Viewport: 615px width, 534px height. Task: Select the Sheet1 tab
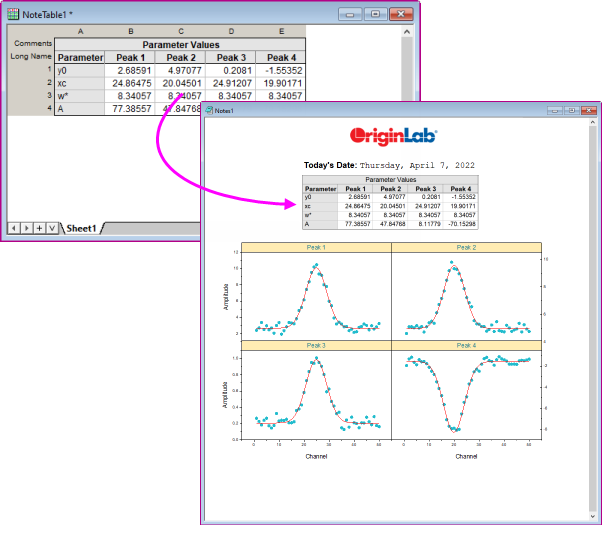pos(82,228)
